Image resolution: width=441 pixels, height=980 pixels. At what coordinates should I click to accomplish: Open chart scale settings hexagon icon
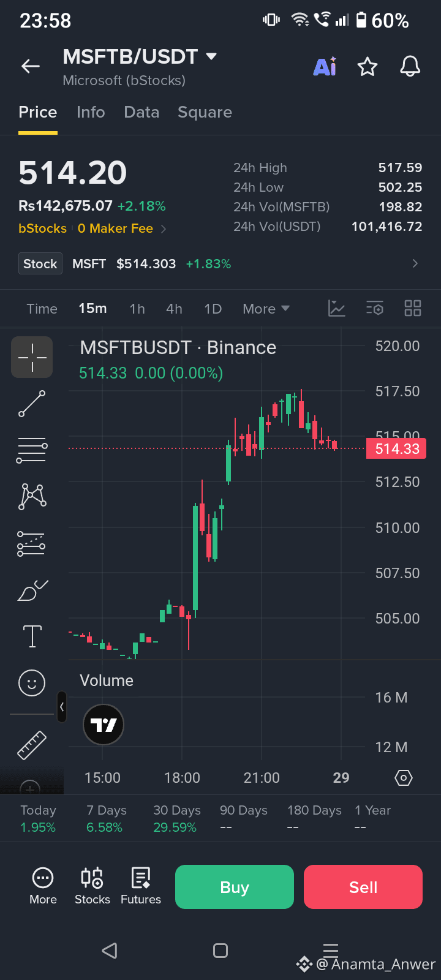pos(404,778)
